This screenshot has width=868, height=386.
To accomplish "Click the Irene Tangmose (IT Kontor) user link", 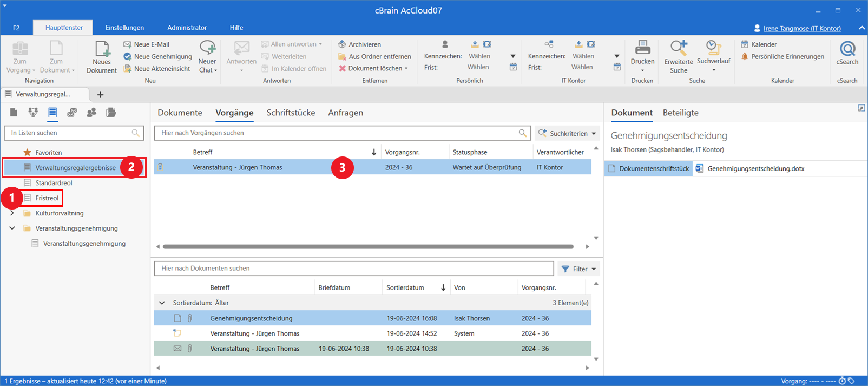I will 802,28.
